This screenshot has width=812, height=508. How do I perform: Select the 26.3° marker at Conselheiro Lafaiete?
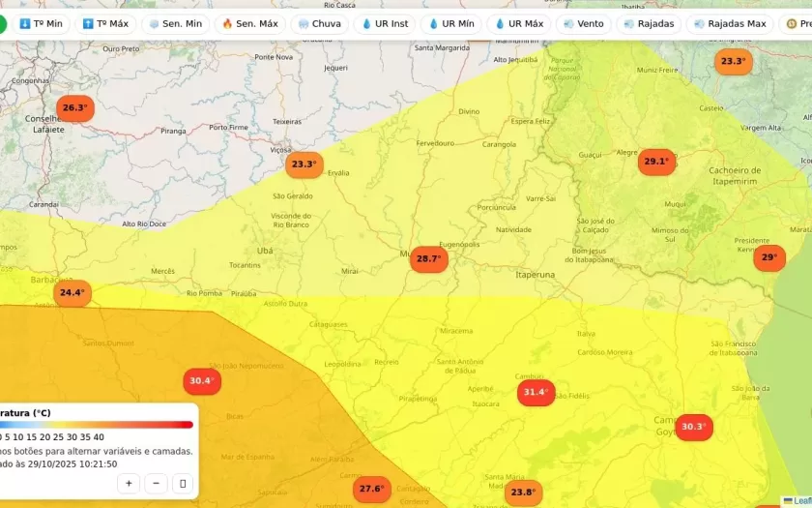[74, 108]
